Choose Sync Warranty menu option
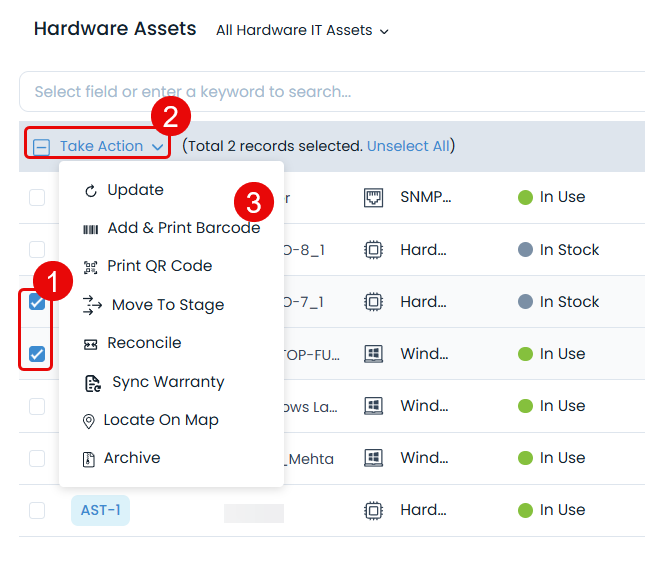This screenshot has height=571, width=645. (168, 382)
